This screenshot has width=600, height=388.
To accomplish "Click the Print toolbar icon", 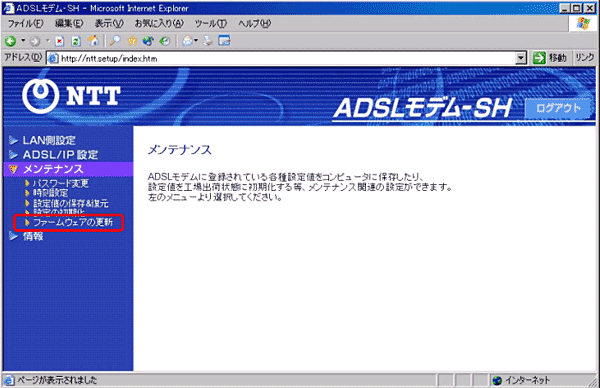I will point(207,41).
